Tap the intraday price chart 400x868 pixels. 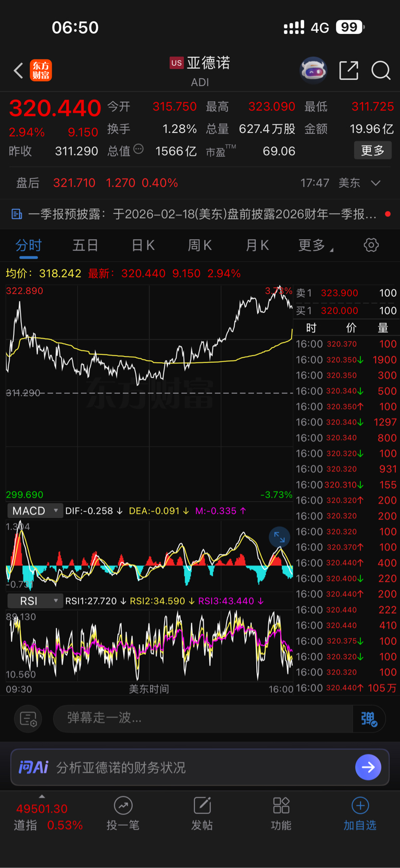click(149, 392)
